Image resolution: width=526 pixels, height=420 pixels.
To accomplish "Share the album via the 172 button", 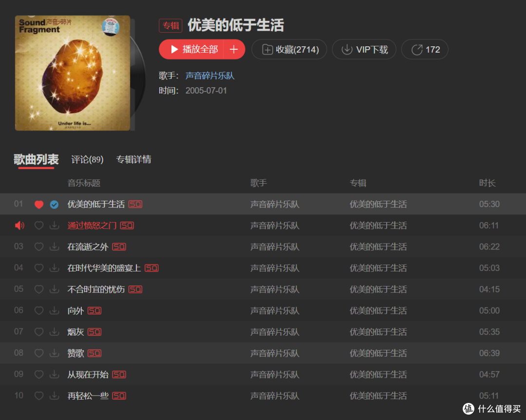I will [x=425, y=49].
